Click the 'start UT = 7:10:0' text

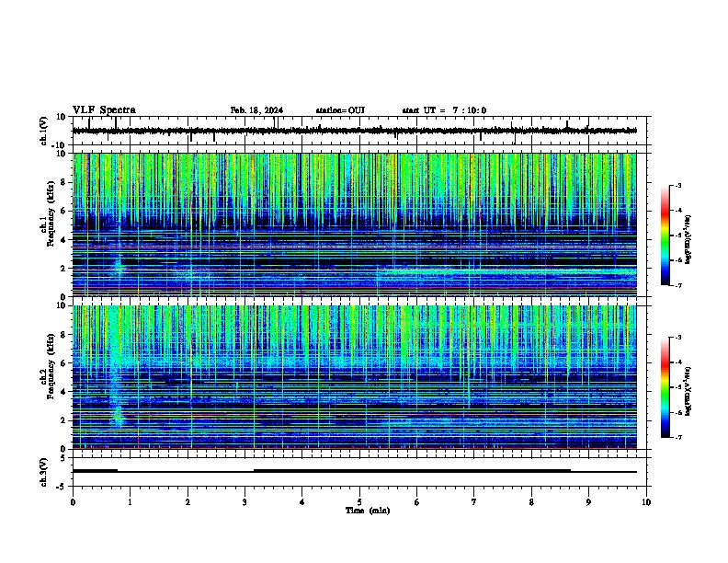444,110
